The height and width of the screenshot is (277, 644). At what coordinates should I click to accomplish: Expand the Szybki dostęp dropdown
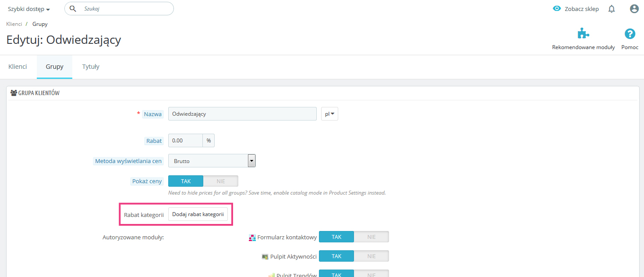point(29,9)
